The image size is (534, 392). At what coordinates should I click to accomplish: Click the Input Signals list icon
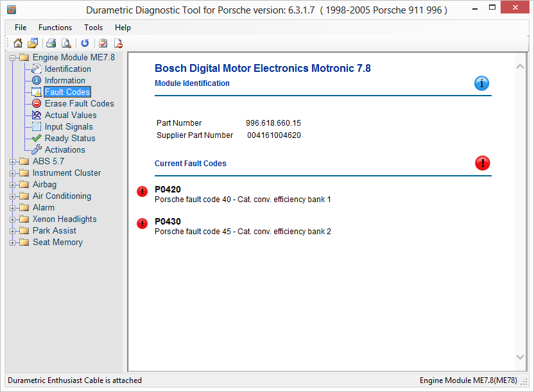[37, 126]
